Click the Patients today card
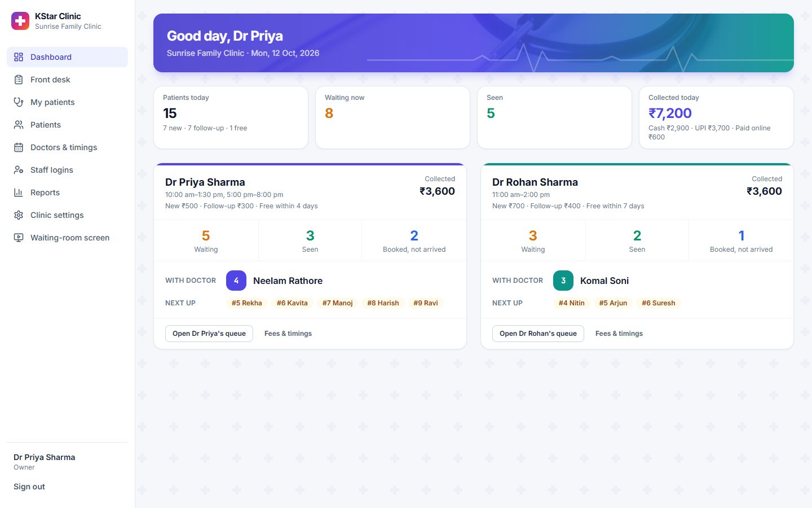The height and width of the screenshot is (508, 812). [x=231, y=117]
